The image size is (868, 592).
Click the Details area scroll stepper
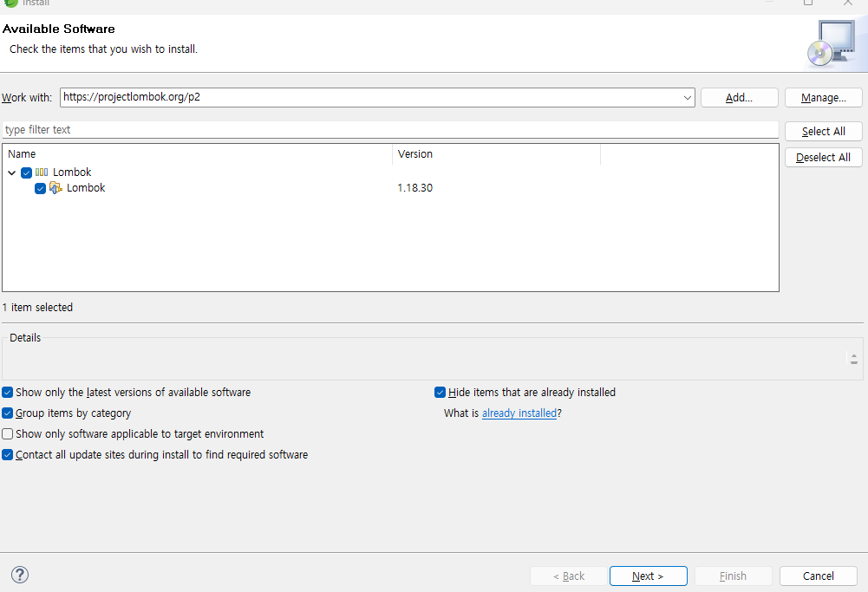(x=853, y=359)
